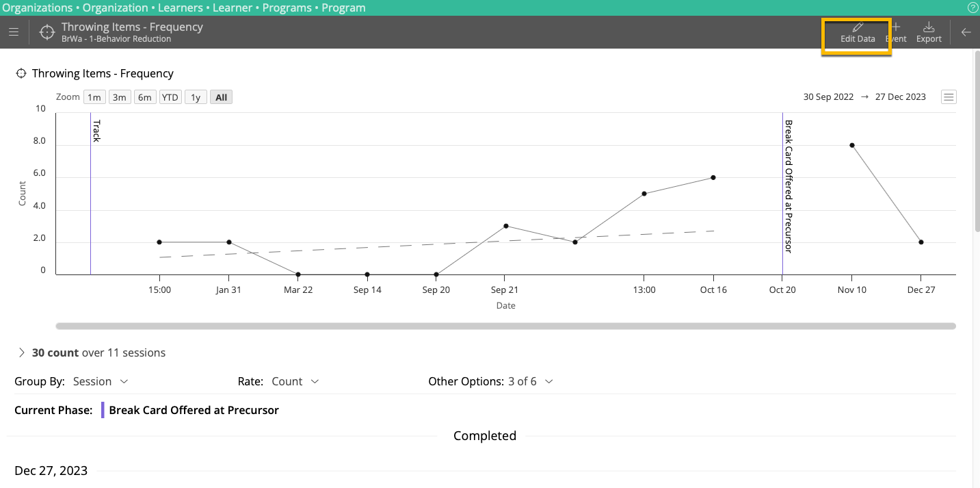Toggle the All zoom preset
The width and height of the screenshot is (980, 488).
220,97
